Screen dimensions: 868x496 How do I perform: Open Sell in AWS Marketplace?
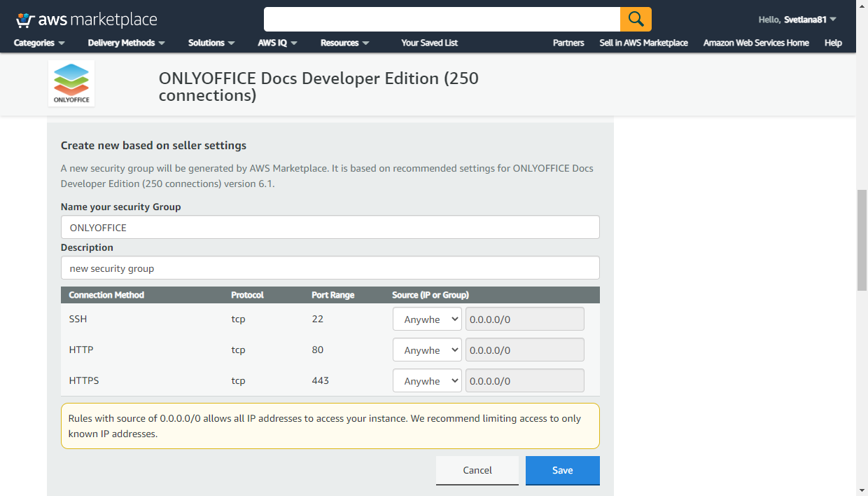pos(643,43)
